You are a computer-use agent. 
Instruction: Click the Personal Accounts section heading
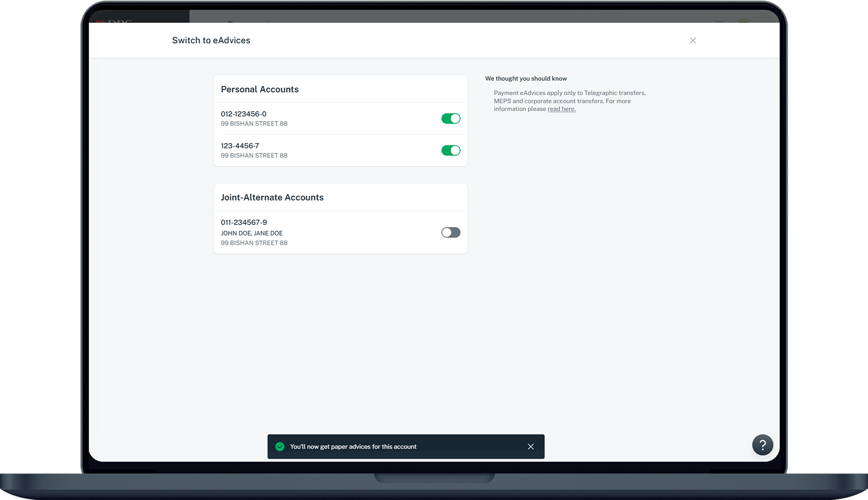coord(260,89)
